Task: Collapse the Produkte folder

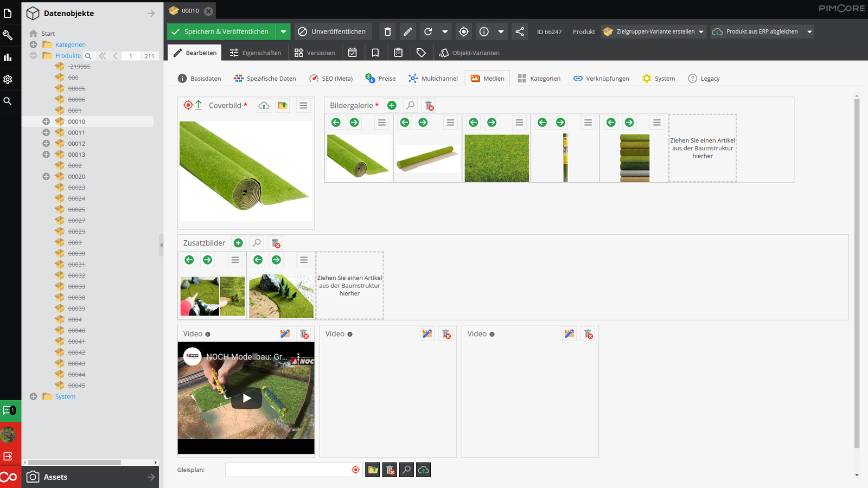Action: (33, 55)
